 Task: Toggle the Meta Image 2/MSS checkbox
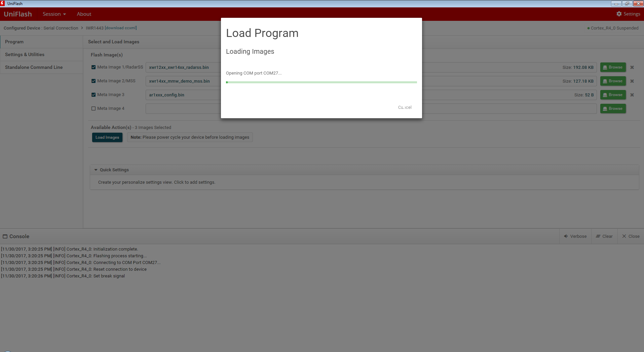[x=93, y=81]
